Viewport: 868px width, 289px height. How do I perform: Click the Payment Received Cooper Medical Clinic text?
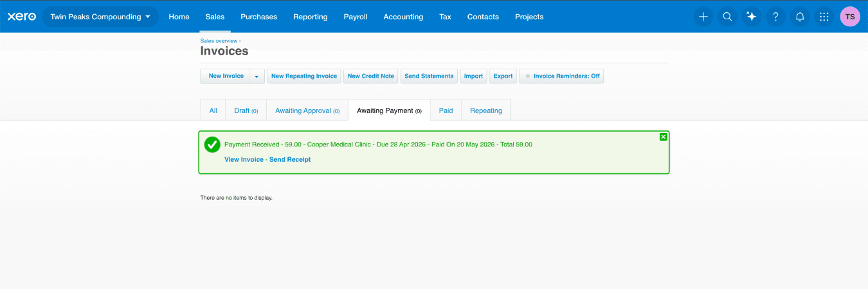pos(378,144)
